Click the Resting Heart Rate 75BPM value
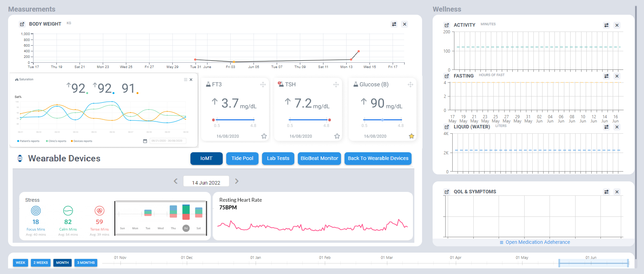Viewport: 644px width, 274px height. (228, 207)
